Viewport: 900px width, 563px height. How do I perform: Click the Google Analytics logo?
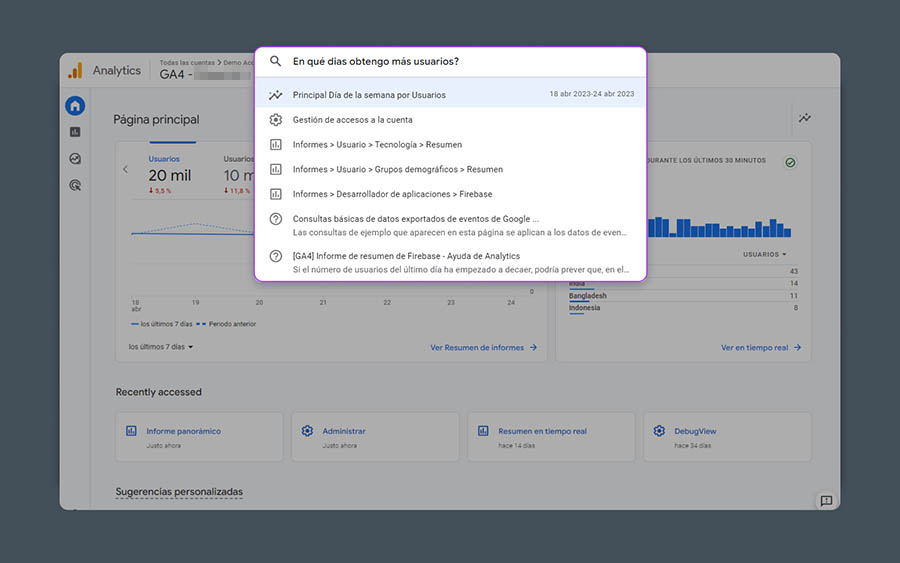75,71
